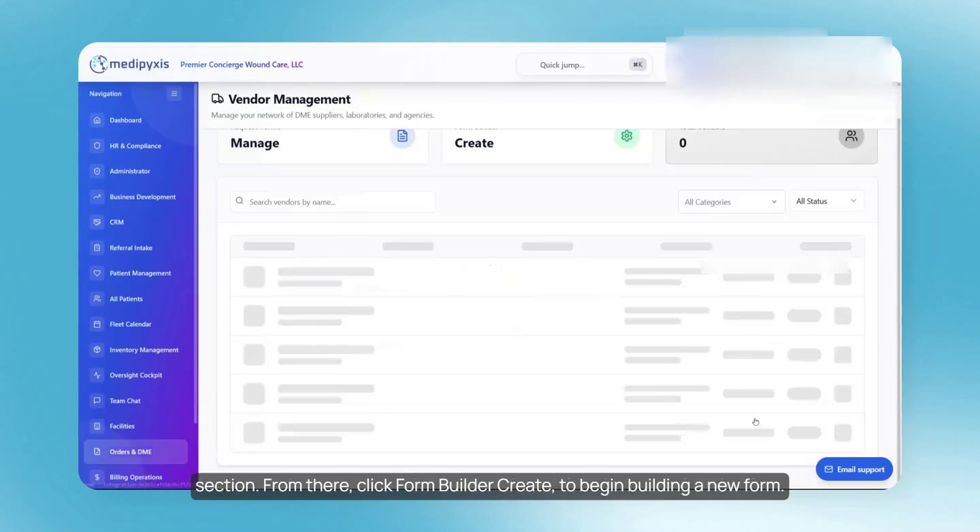Screen dimensions: 980x532
Task: Click the people icon on the vendors count card
Action: coord(851,136)
